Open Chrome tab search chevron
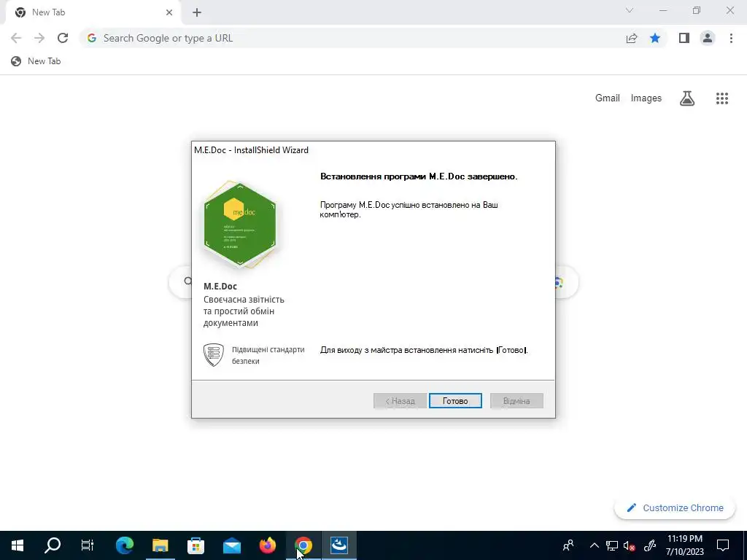 [x=630, y=10]
